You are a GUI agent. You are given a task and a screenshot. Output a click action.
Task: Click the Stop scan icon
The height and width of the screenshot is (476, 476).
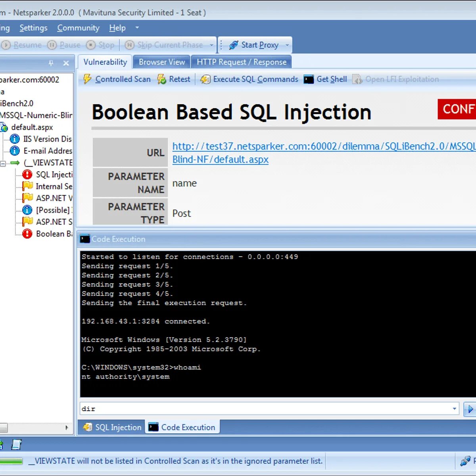click(x=91, y=45)
